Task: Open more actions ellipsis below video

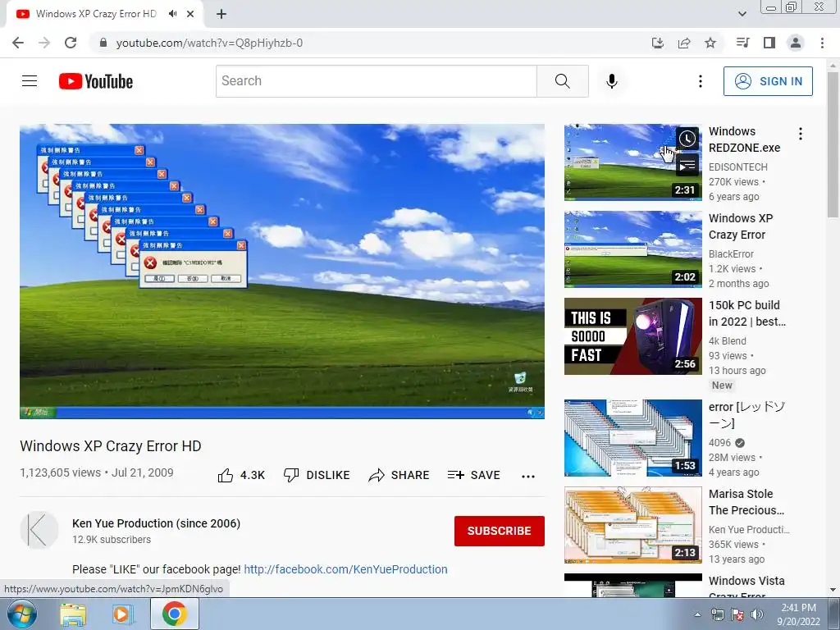Action: pos(528,477)
